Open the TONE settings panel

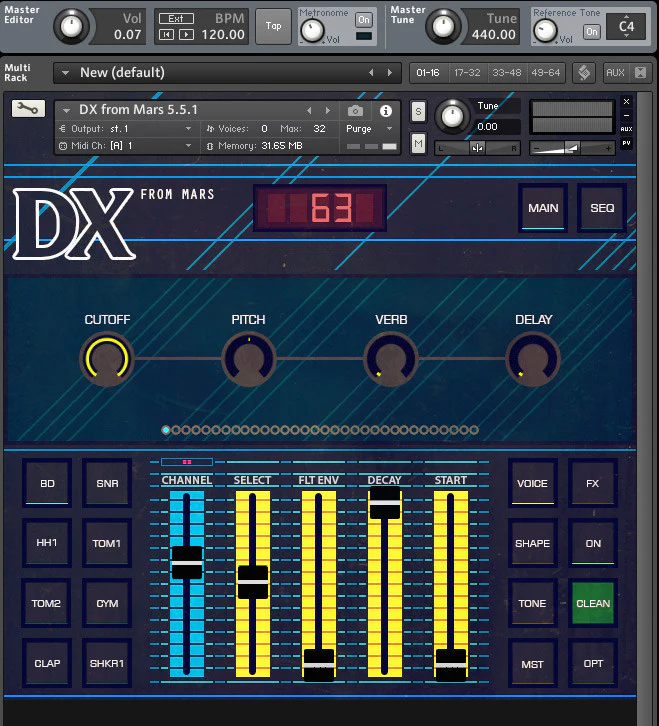pyautogui.click(x=533, y=603)
